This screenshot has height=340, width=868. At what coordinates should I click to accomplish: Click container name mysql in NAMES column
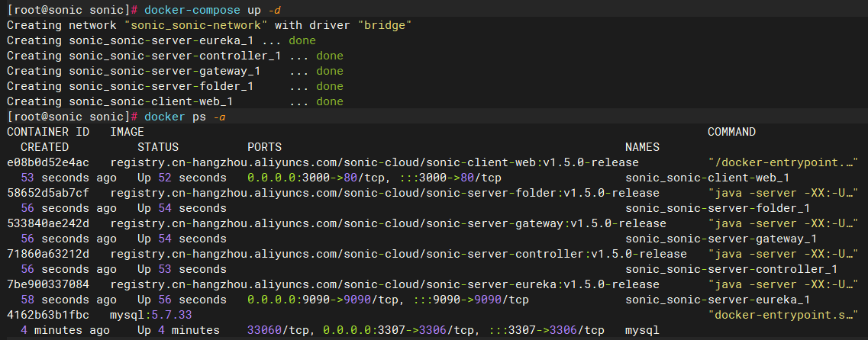642,330
